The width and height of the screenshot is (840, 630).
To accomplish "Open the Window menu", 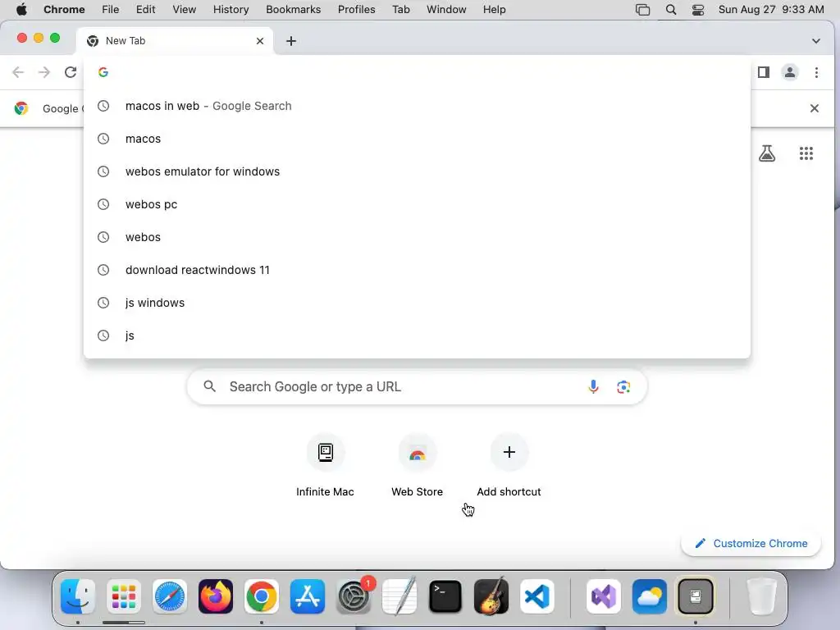I will click(446, 10).
